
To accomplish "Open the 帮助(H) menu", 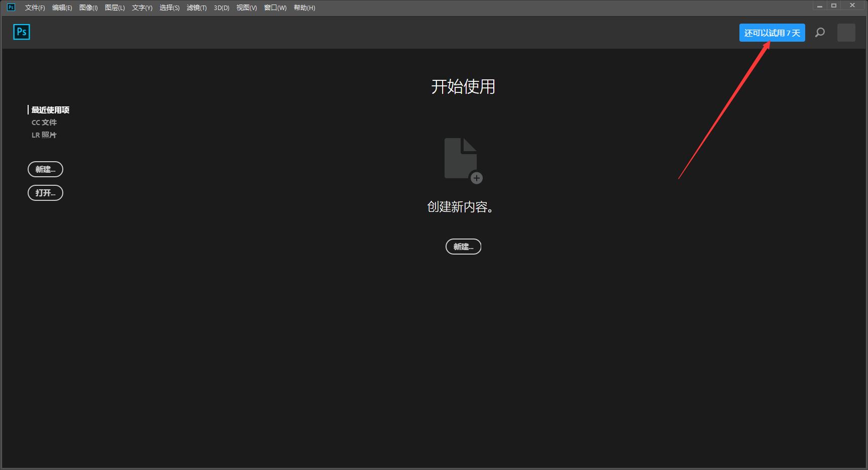I will click(x=304, y=8).
